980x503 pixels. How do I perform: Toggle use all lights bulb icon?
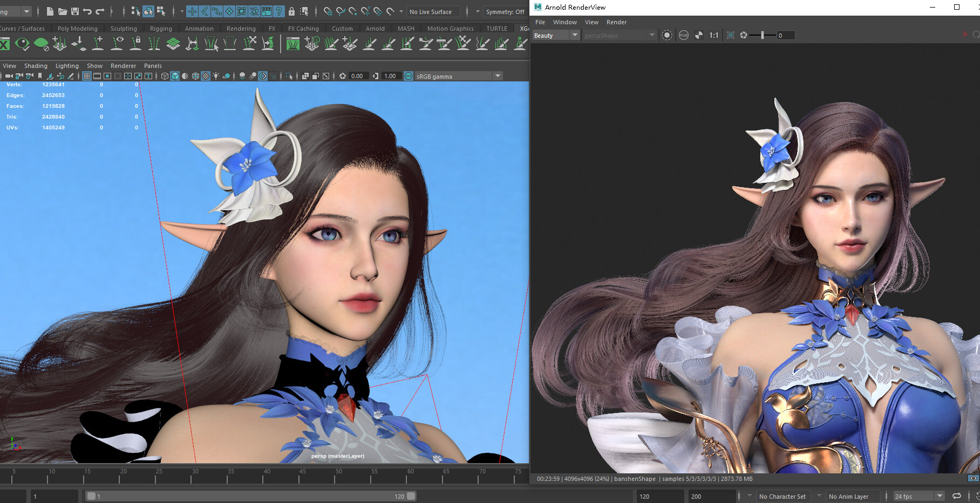pyautogui.click(x=216, y=76)
